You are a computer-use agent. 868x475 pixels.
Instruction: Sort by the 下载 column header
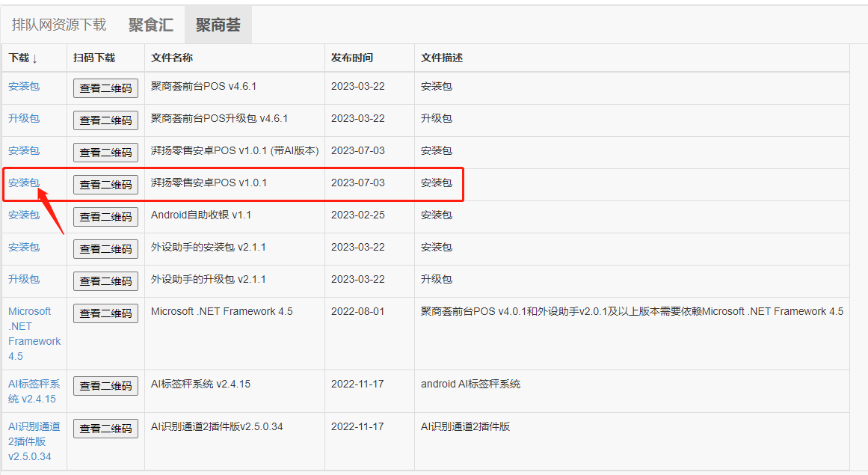23,58
